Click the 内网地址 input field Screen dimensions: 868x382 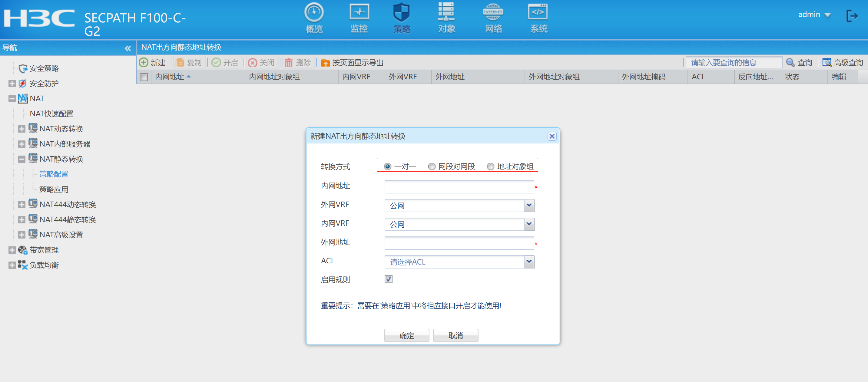coord(459,187)
